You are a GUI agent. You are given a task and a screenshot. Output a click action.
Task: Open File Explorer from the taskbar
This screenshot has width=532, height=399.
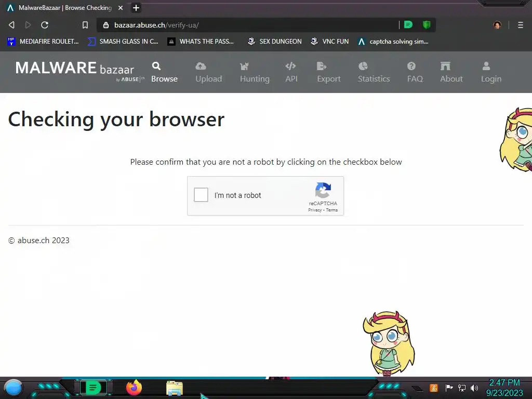[x=175, y=388]
